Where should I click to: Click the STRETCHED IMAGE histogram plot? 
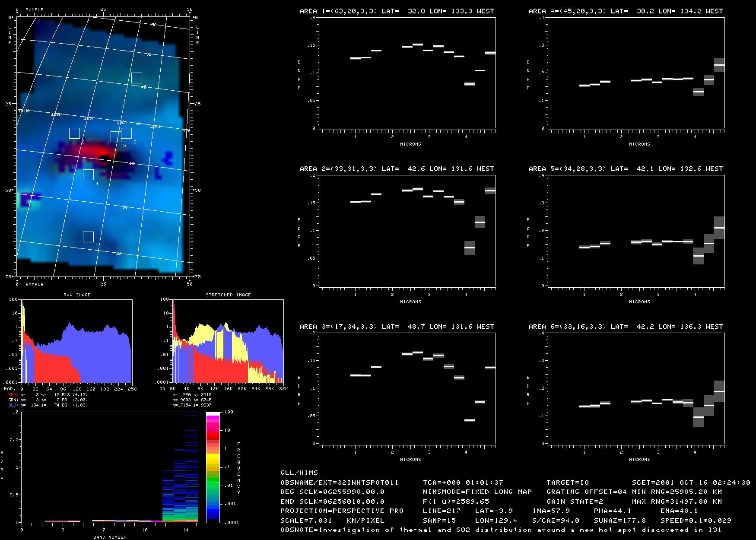(228, 341)
